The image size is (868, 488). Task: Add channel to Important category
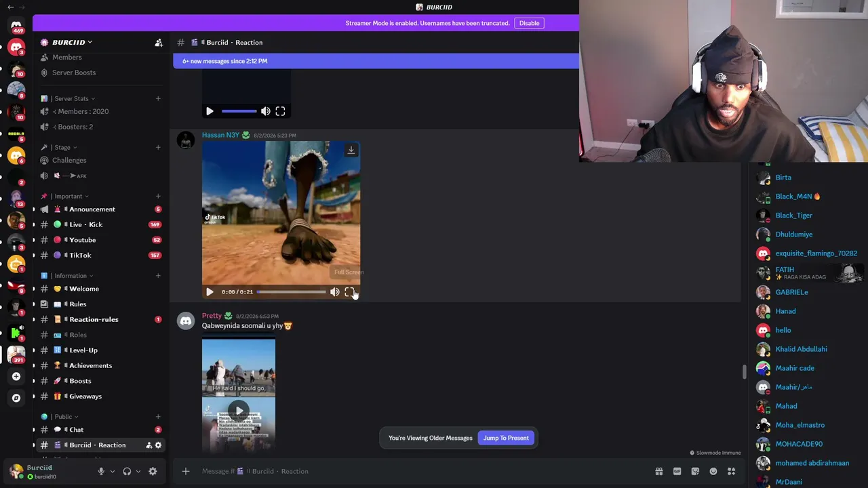[x=158, y=196]
